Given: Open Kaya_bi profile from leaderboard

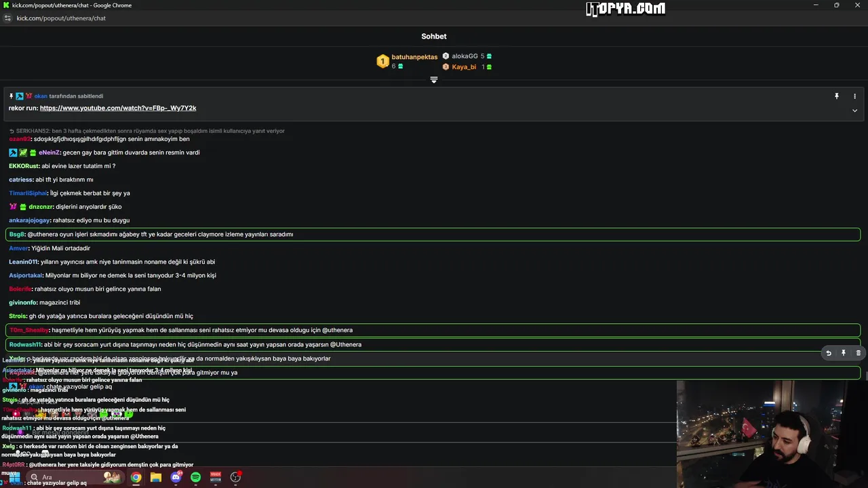Looking at the screenshot, I should 464,67.
